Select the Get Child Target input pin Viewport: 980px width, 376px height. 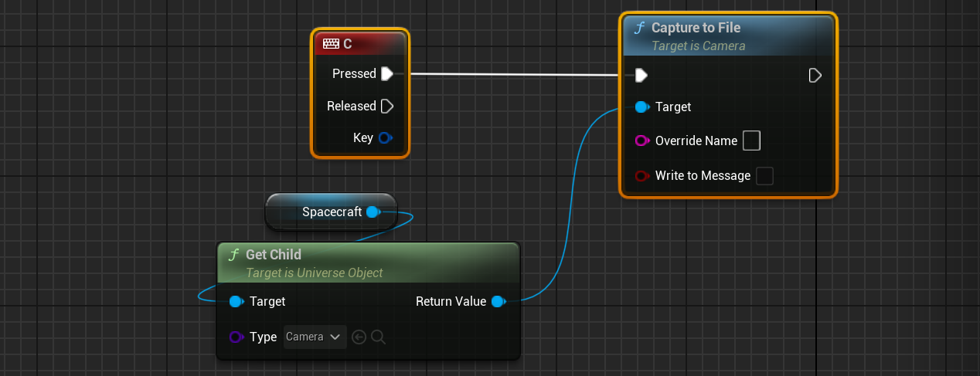tap(236, 302)
